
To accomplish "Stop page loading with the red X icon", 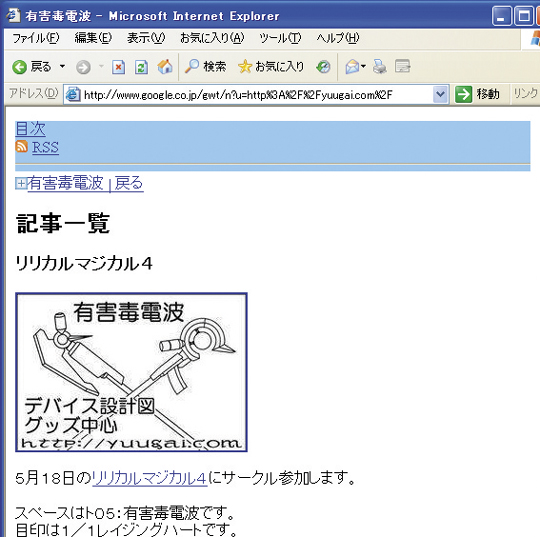I will point(118,67).
